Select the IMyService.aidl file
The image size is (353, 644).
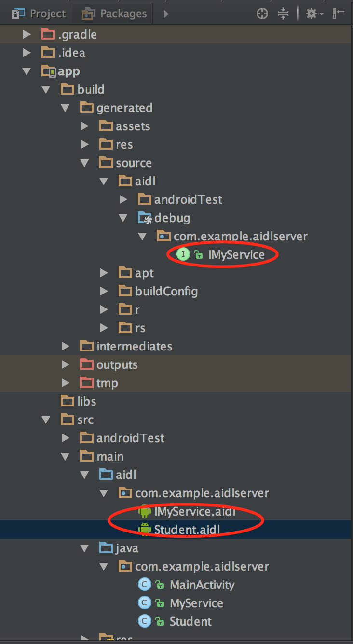(195, 511)
